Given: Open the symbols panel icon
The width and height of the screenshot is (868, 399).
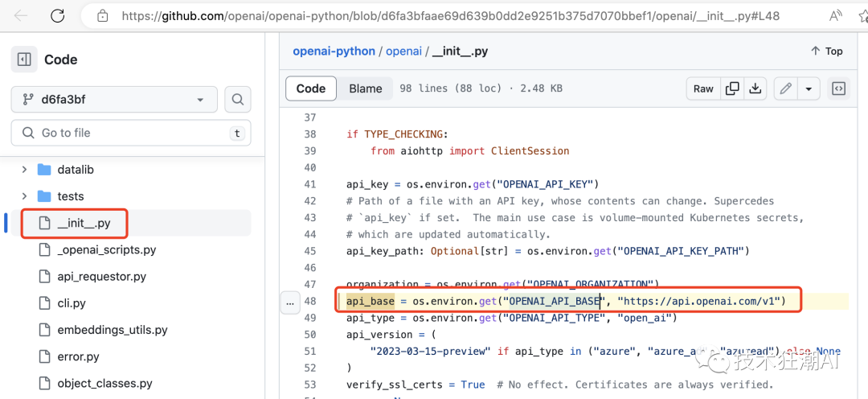Looking at the screenshot, I should coord(838,88).
